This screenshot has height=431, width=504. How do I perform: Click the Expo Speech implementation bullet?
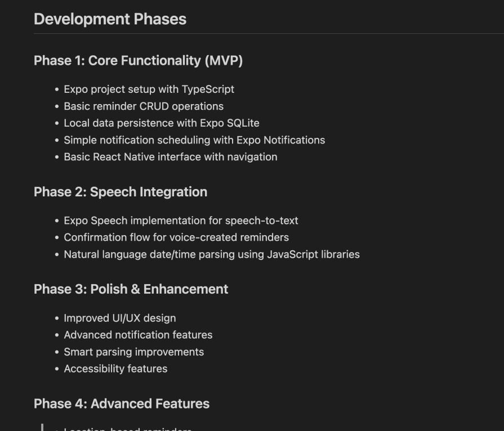pos(181,221)
